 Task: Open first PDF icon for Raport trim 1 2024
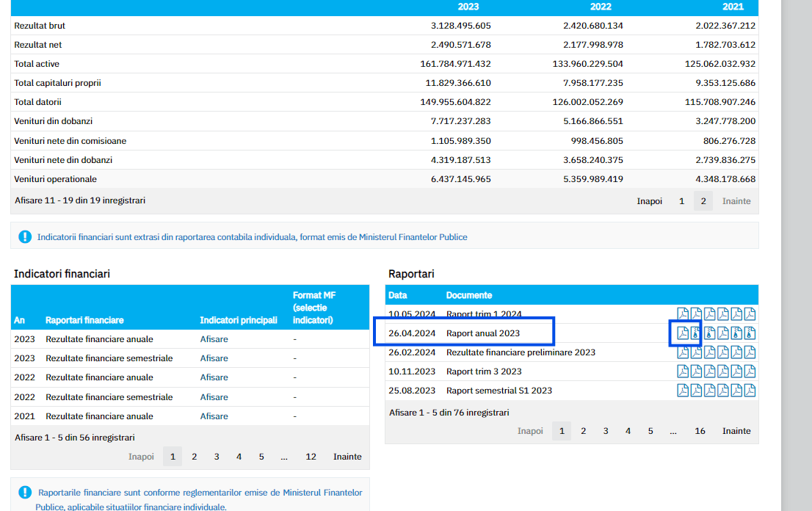point(682,314)
